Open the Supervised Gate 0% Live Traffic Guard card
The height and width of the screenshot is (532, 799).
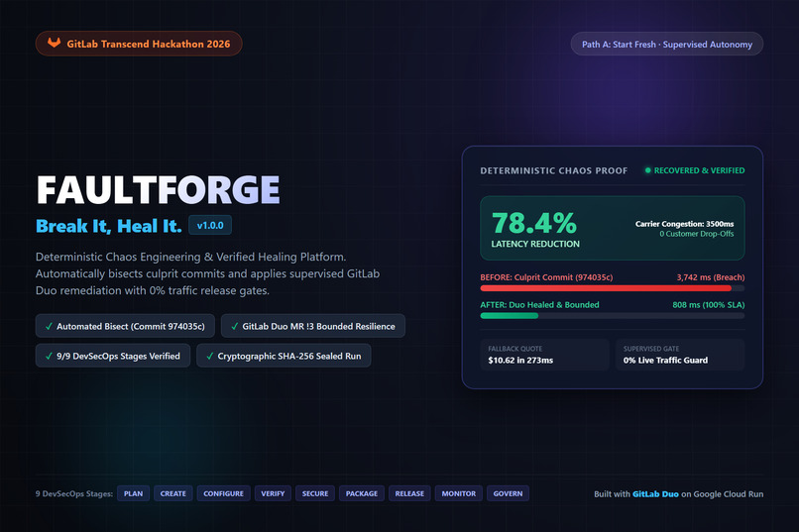680,355
